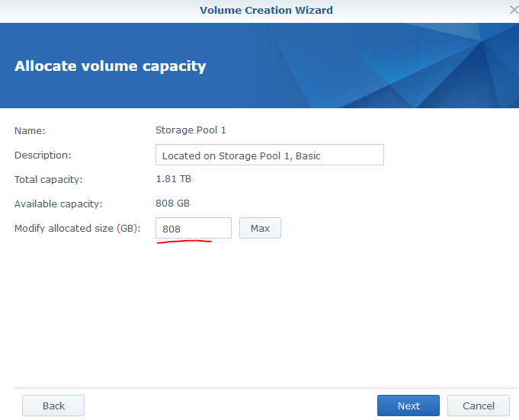Cancel the volume creation wizard
The height and width of the screenshot is (420, 519).
click(x=478, y=406)
